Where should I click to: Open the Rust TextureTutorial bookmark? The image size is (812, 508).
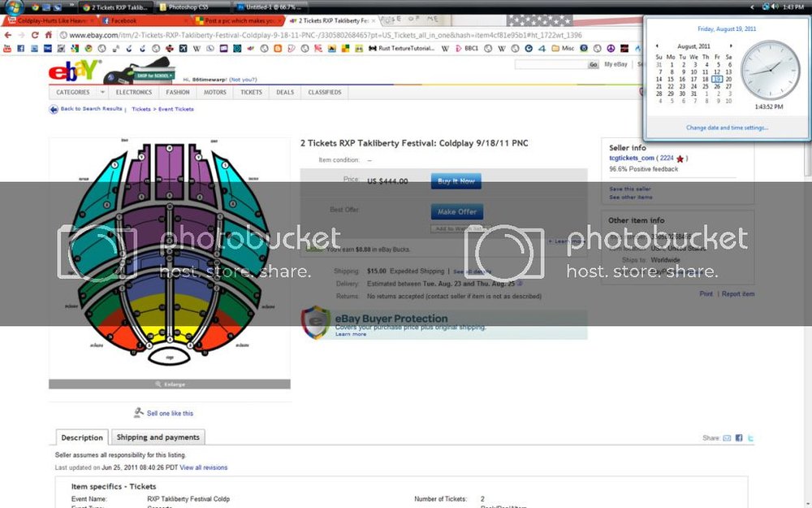401,48
